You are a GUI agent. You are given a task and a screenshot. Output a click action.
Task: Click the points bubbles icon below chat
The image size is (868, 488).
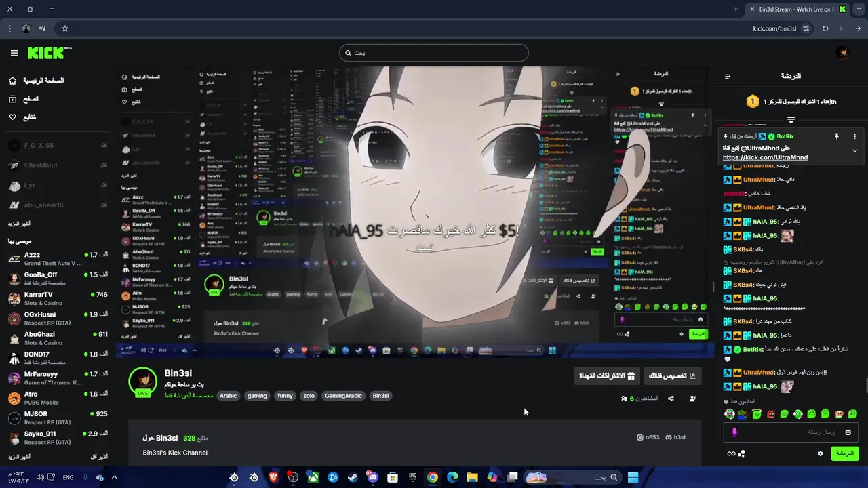741,453
